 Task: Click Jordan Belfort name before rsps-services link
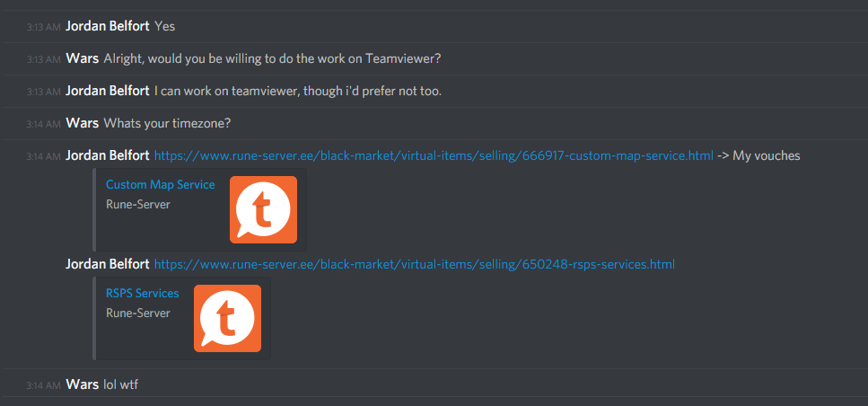coord(108,265)
